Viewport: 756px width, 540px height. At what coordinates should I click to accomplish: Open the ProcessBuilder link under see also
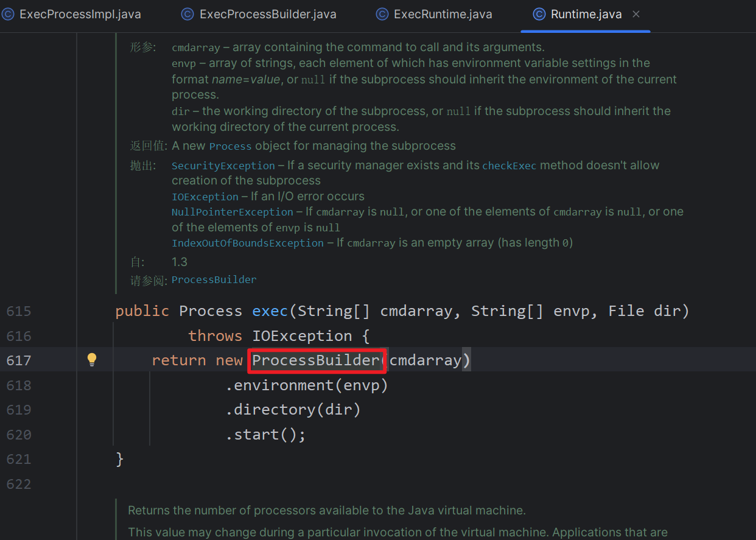click(214, 279)
